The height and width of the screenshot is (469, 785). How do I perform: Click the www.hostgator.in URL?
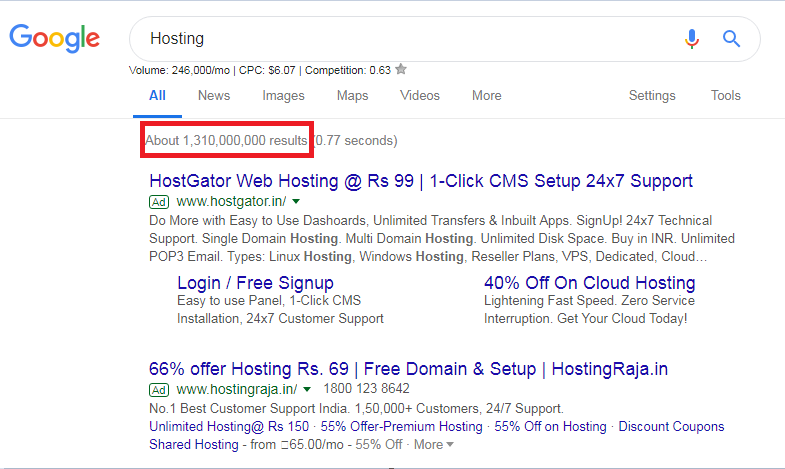(x=231, y=201)
